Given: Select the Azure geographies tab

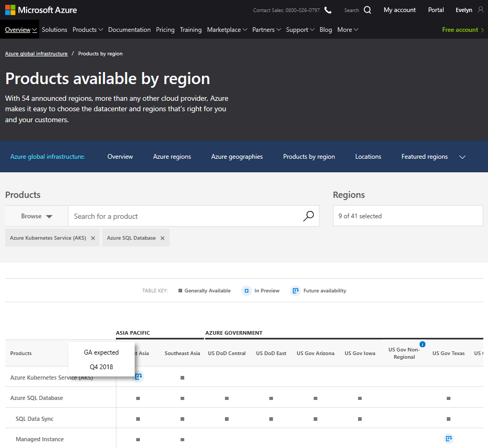Looking at the screenshot, I should click(237, 157).
